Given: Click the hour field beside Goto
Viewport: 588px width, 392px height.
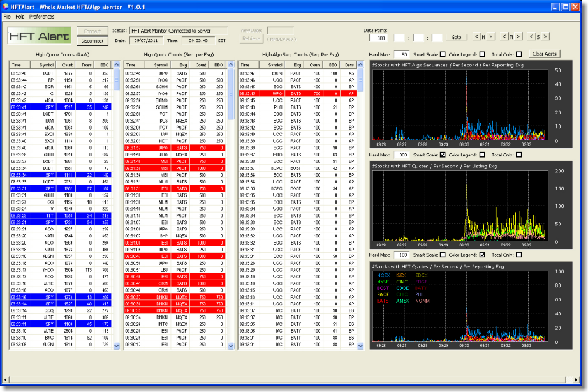Looking at the screenshot, I should click(400, 38).
